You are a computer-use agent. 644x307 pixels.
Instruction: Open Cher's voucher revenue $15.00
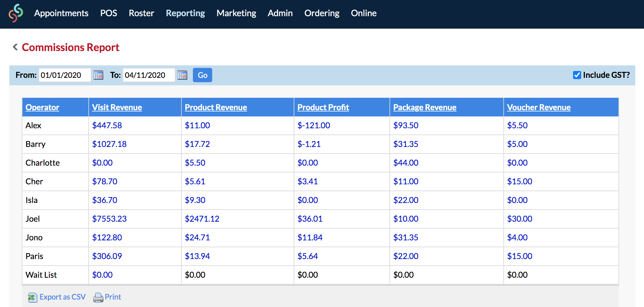pos(520,182)
